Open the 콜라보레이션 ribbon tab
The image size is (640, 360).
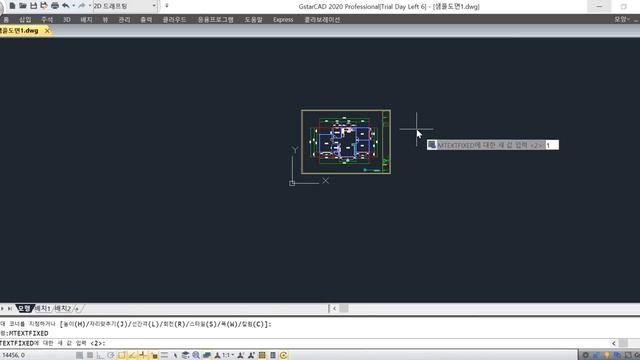(322, 20)
